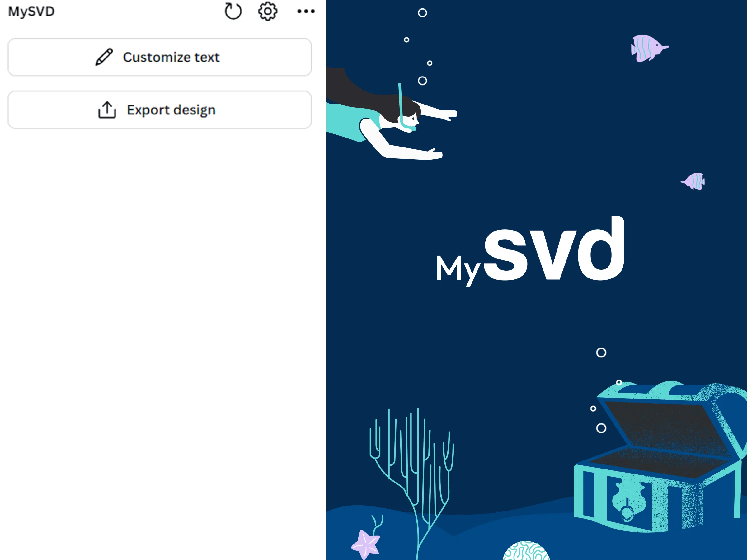Screen dimensions: 747x560
Task: Open settings via the gear icon
Action: pyautogui.click(x=268, y=11)
